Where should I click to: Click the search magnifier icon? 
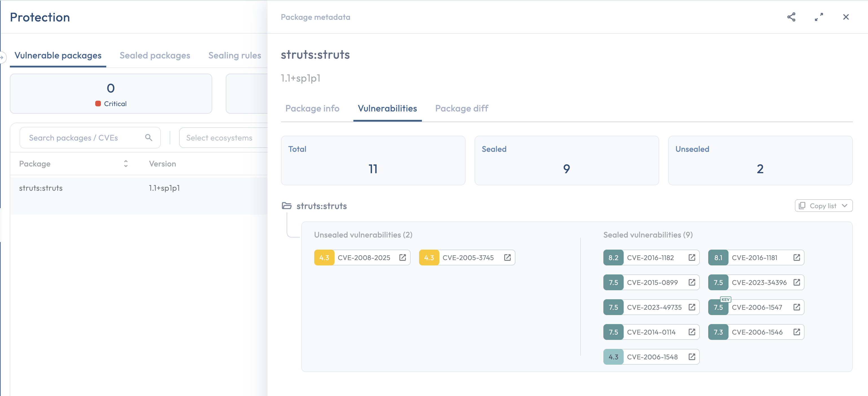click(x=149, y=137)
